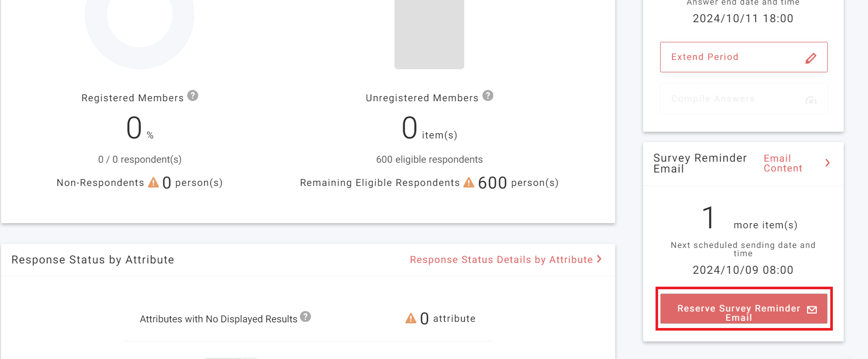The height and width of the screenshot is (359, 868).
Task: Click the faded Compile Answers icon
Action: tap(811, 100)
